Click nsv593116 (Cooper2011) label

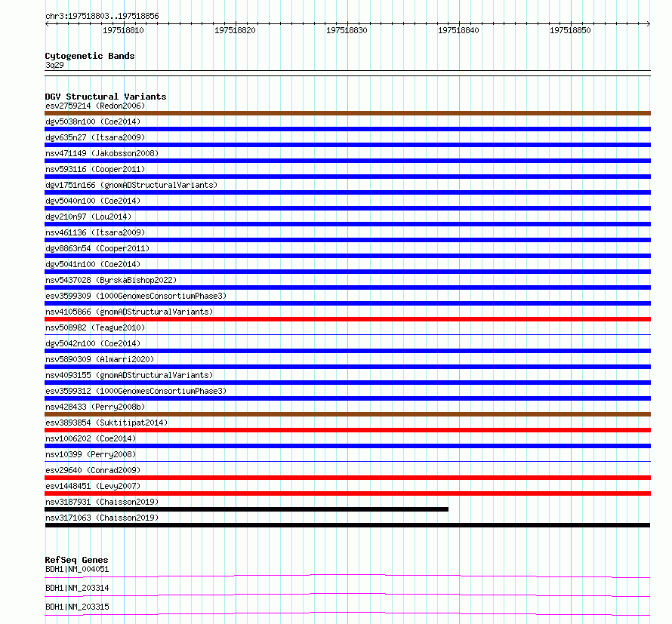pos(95,169)
